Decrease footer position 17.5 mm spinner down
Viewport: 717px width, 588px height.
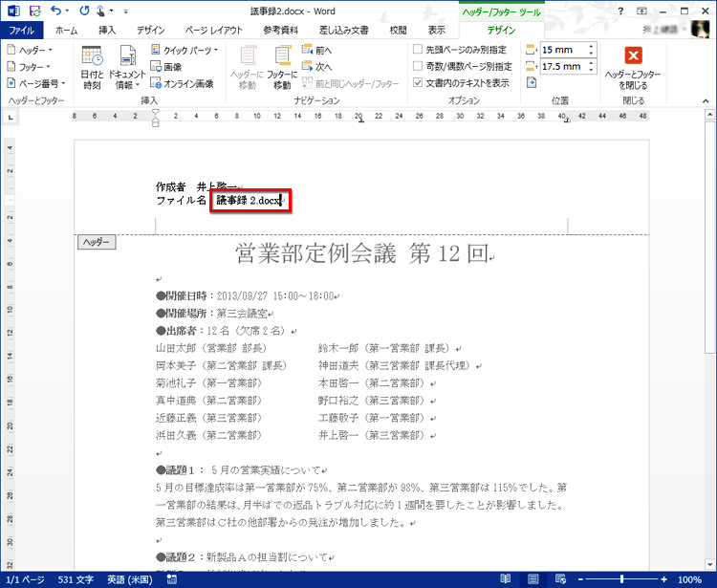(591, 70)
